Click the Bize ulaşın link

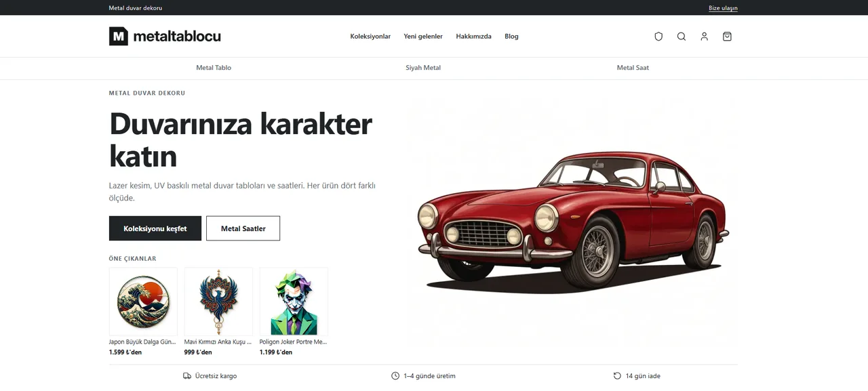pyautogui.click(x=723, y=8)
